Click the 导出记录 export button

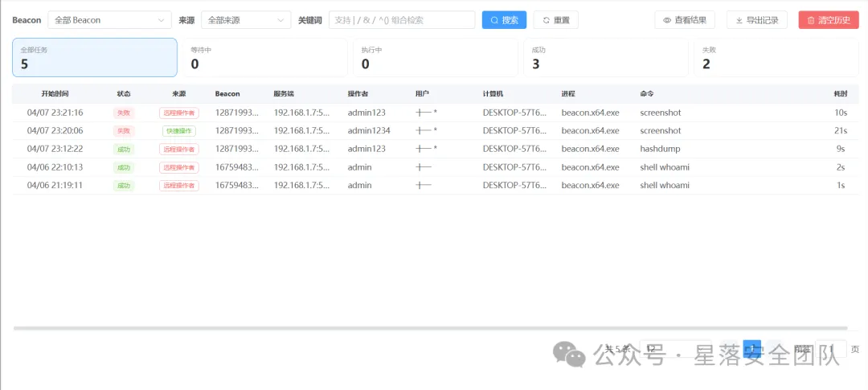coord(757,20)
